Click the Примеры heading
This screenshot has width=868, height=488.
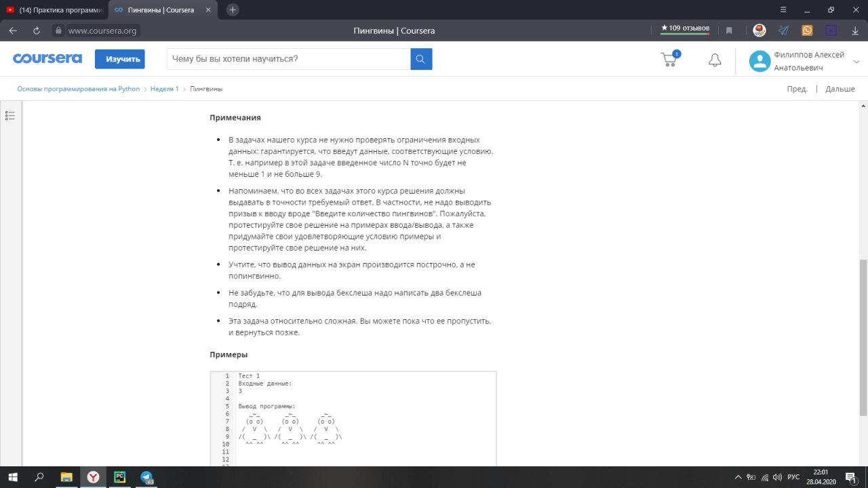229,354
